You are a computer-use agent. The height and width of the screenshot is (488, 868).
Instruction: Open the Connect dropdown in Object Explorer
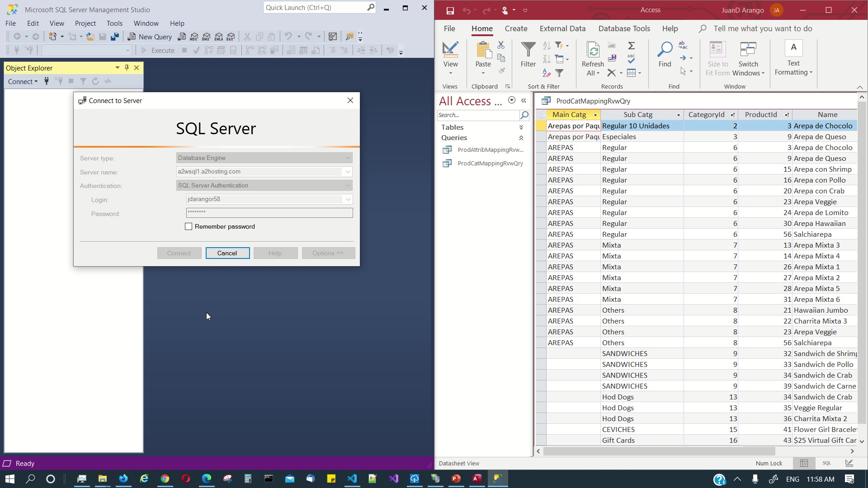pos(23,81)
